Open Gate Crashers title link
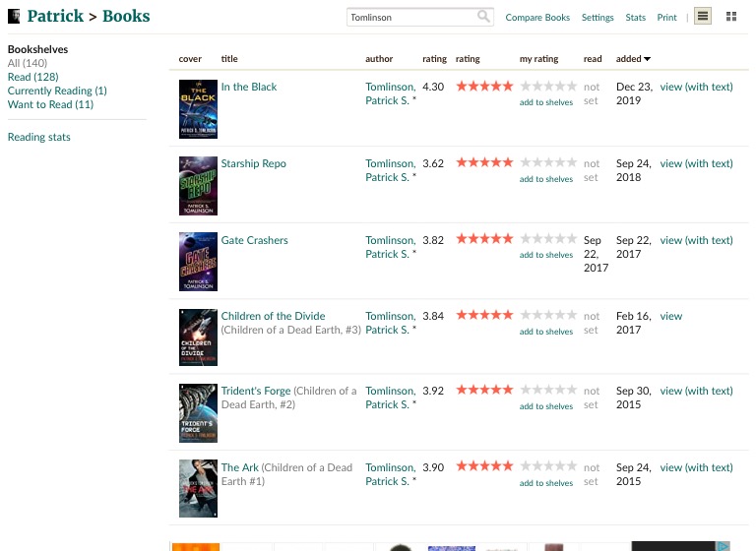This screenshot has height=551, width=756. click(x=255, y=240)
